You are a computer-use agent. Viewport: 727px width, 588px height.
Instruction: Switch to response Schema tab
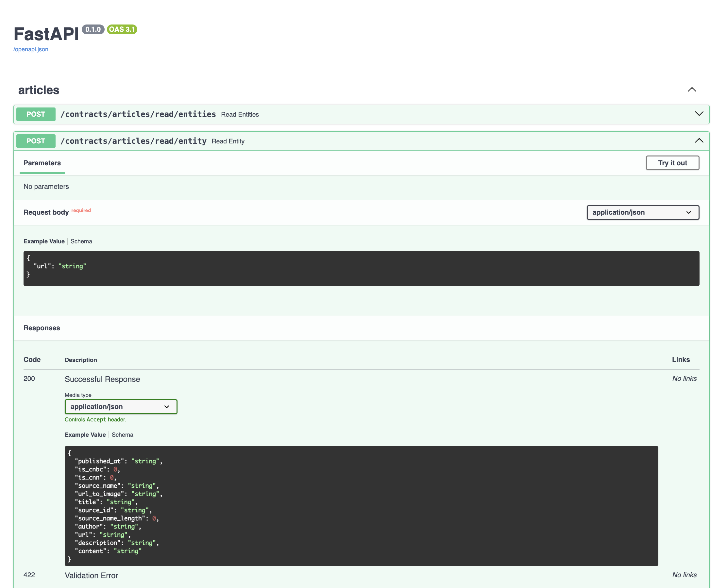click(123, 435)
